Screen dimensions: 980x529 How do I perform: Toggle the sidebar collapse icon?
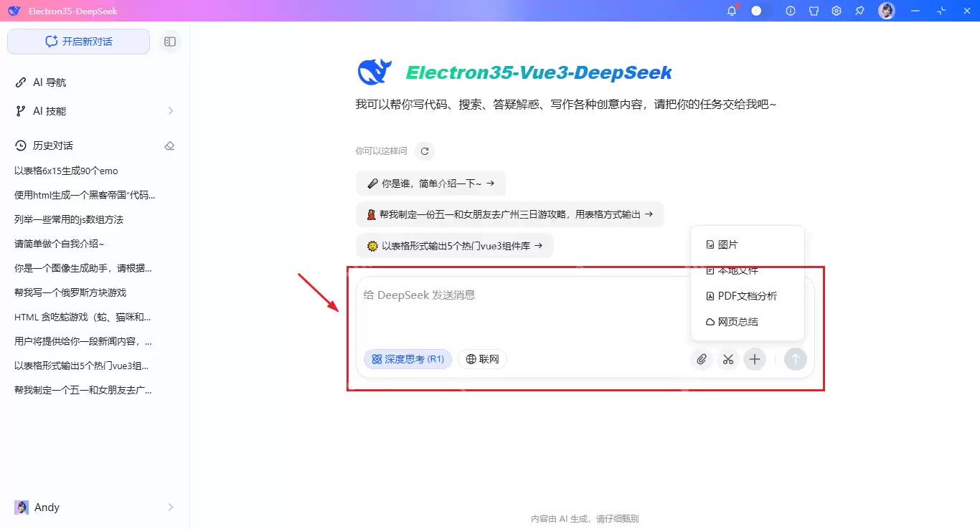(169, 42)
